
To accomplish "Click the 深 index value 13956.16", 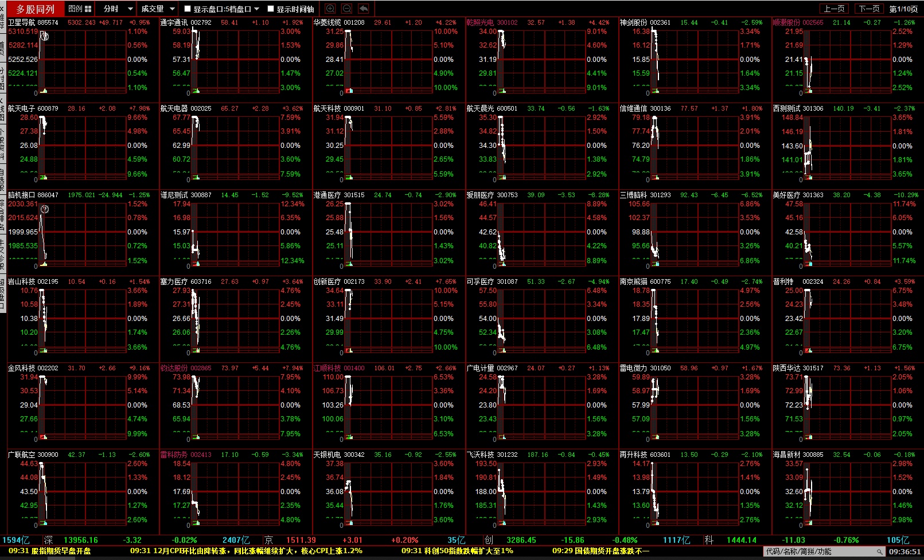I will [81, 540].
